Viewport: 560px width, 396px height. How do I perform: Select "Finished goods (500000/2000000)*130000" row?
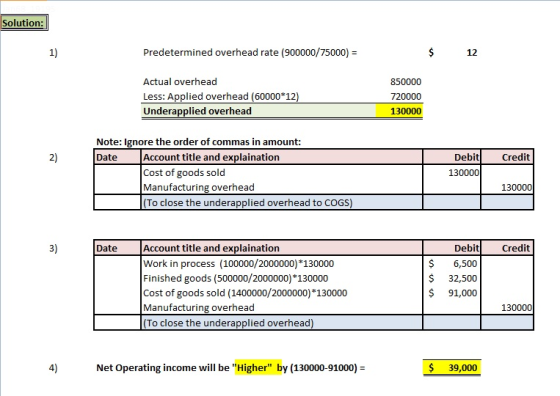pyautogui.click(x=236, y=278)
